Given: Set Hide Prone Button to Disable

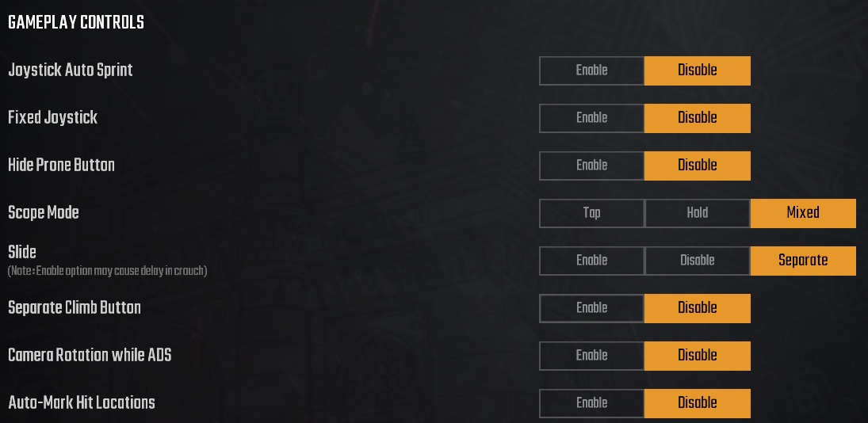Looking at the screenshot, I should 697,166.
